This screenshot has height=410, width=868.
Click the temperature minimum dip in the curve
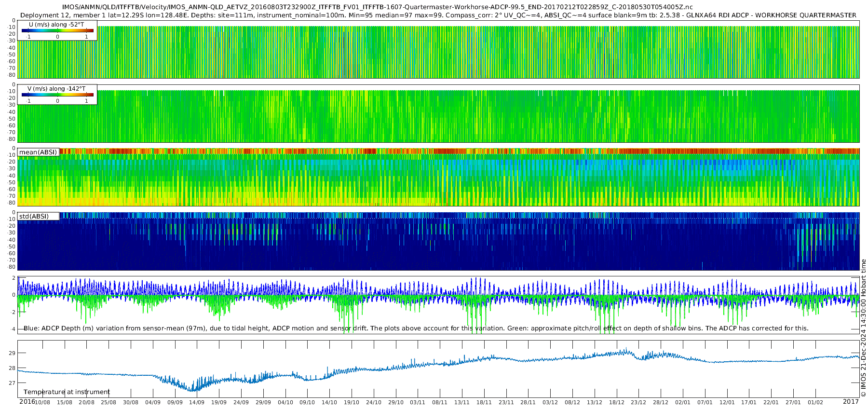(x=192, y=389)
